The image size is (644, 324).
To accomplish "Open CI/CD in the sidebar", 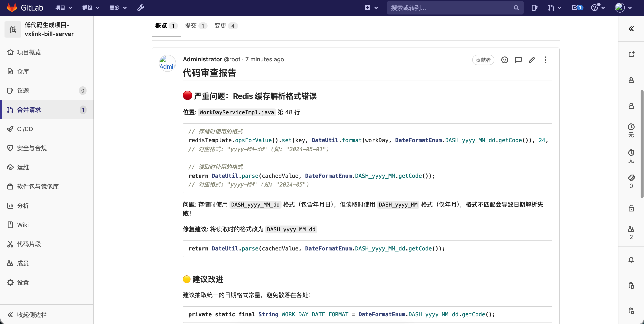I will [x=25, y=129].
